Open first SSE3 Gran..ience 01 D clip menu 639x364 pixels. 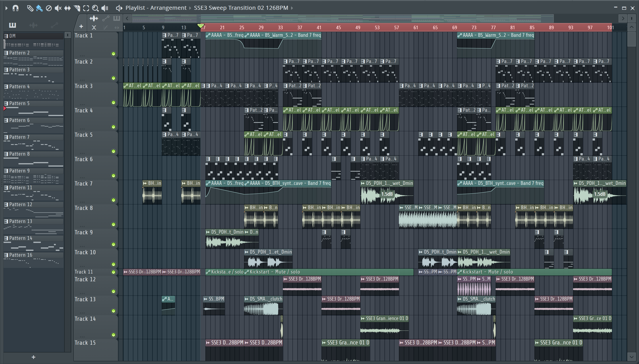pyautogui.click(x=363, y=319)
